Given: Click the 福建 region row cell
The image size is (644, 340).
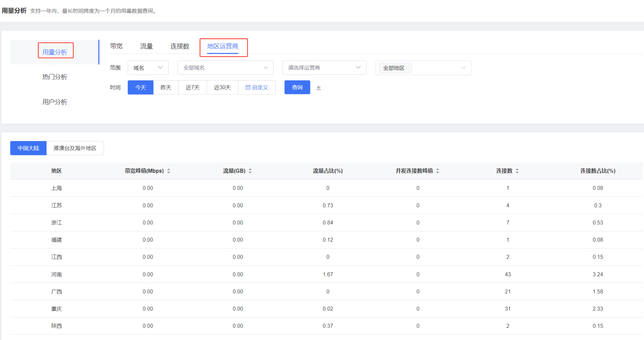Looking at the screenshot, I should pos(56,240).
